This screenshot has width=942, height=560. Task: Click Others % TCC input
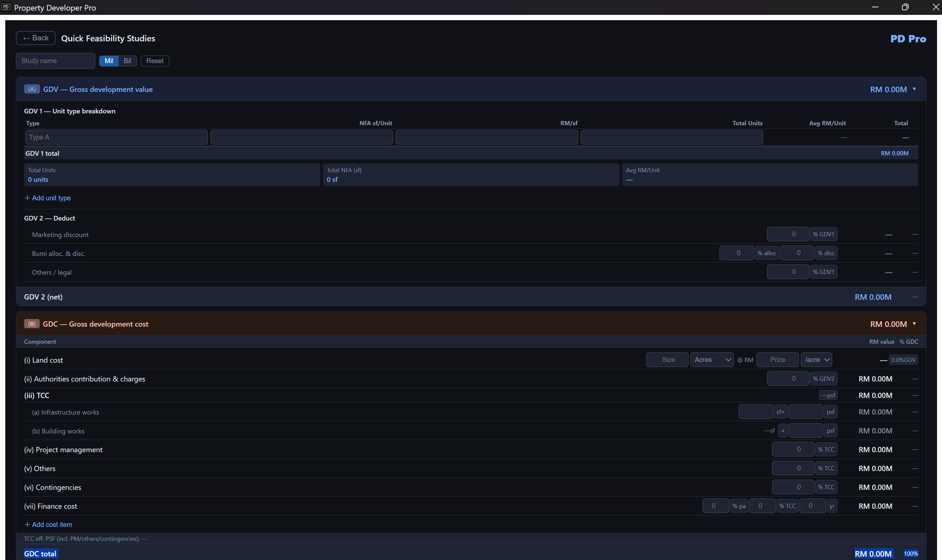(x=793, y=468)
